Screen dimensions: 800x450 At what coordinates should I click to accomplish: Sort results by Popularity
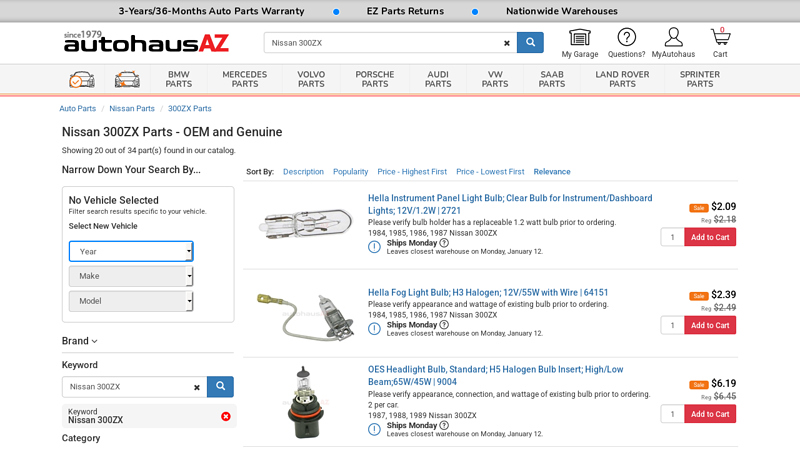tap(351, 172)
